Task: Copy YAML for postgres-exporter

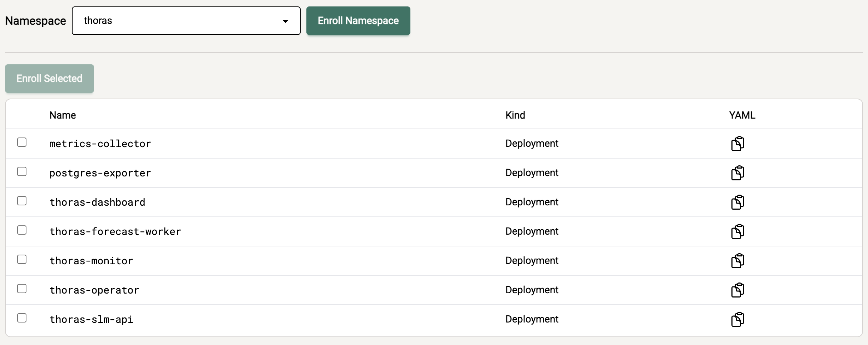Action: (738, 173)
